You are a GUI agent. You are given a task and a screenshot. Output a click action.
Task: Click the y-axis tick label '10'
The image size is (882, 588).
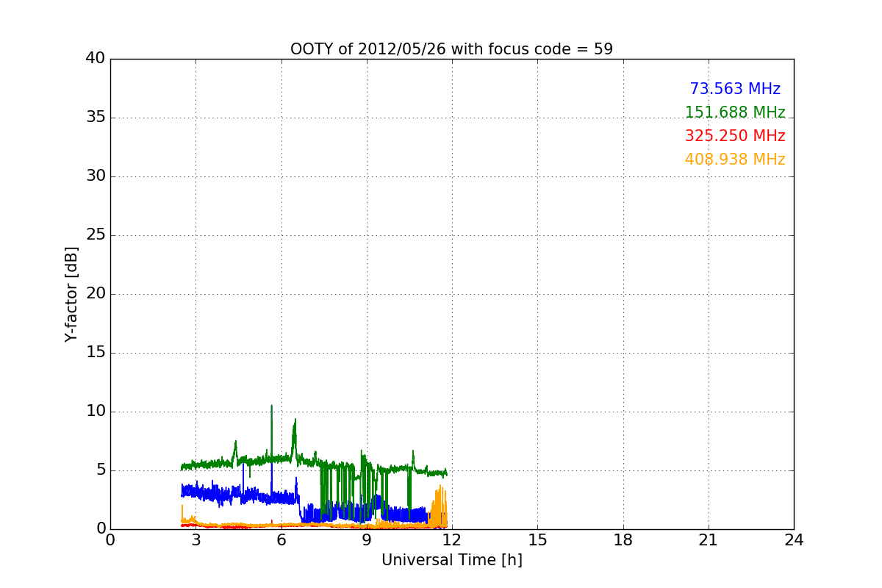tap(96, 412)
